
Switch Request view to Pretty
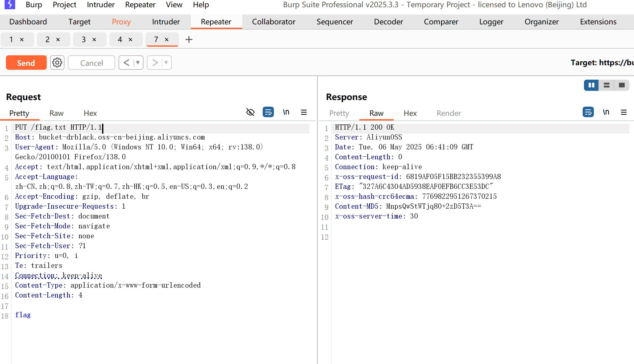(x=19, y=113)
